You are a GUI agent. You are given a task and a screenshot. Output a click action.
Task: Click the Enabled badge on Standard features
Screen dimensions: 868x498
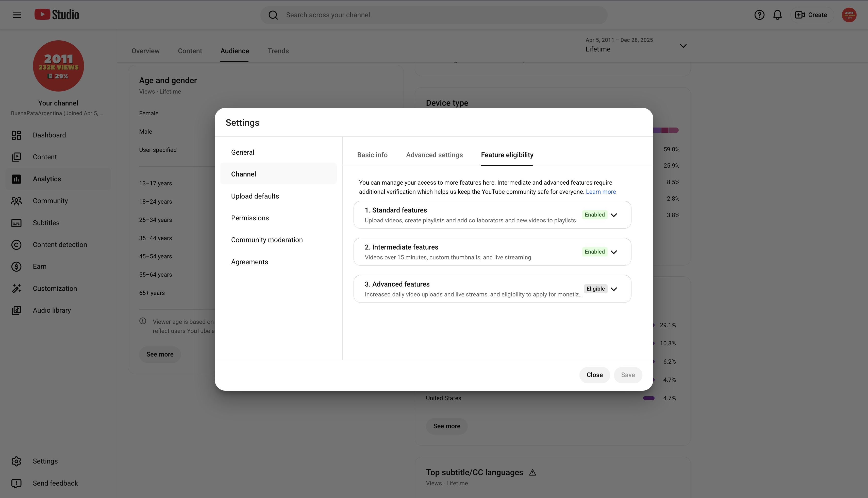tap(594, 215)
